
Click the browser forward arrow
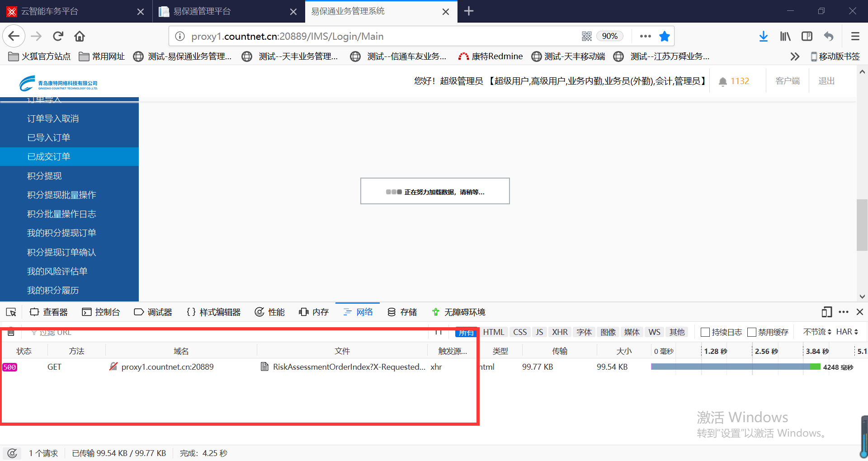pyautogui.click(x=36, y=36)
